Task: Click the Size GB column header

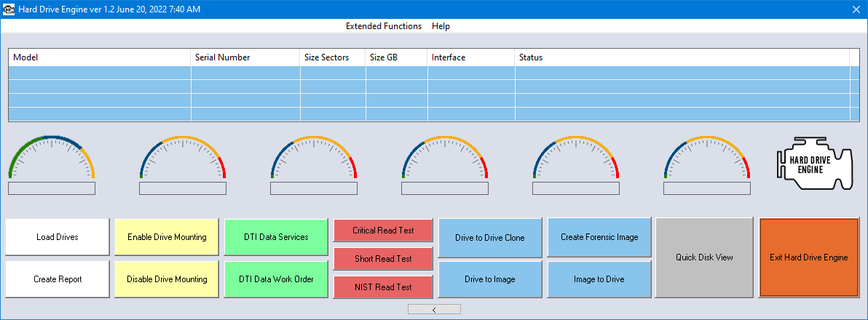Action: 396,57
